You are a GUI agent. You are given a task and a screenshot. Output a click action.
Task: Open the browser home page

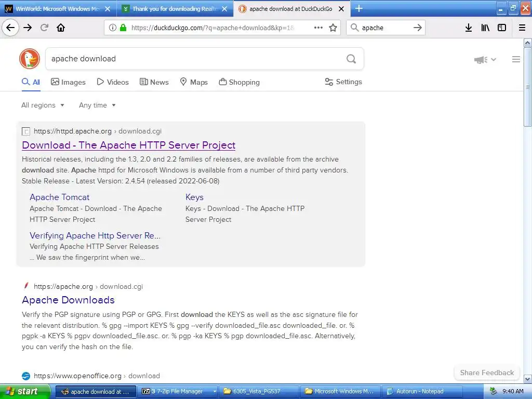pyautogui.click(x=61, y=28)
